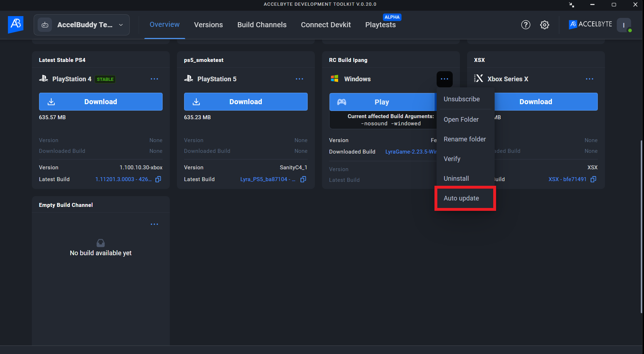This screenshot has height=354, width=644.
Task: Click the STABLE badge on PlayStation 4
Action: coord(105,79)
